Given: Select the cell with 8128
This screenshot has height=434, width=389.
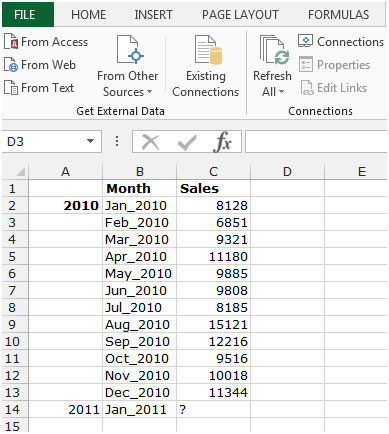Looking at the screenshot, I should [x=213, y=205].
